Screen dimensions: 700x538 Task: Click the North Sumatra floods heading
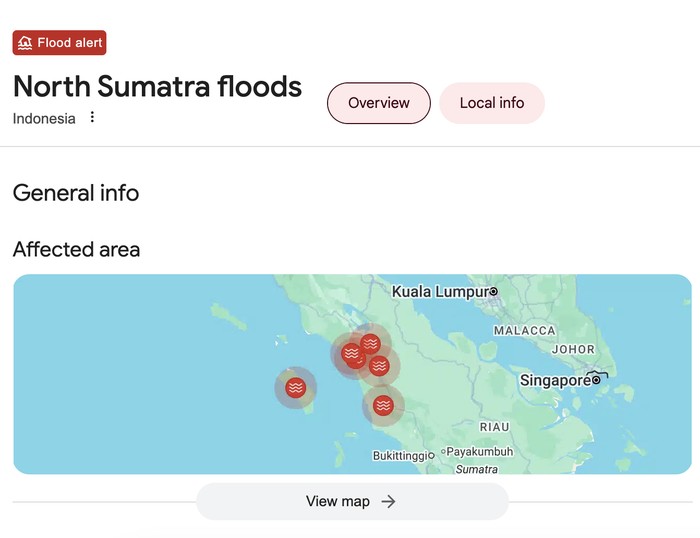click(x=158, y=86)
